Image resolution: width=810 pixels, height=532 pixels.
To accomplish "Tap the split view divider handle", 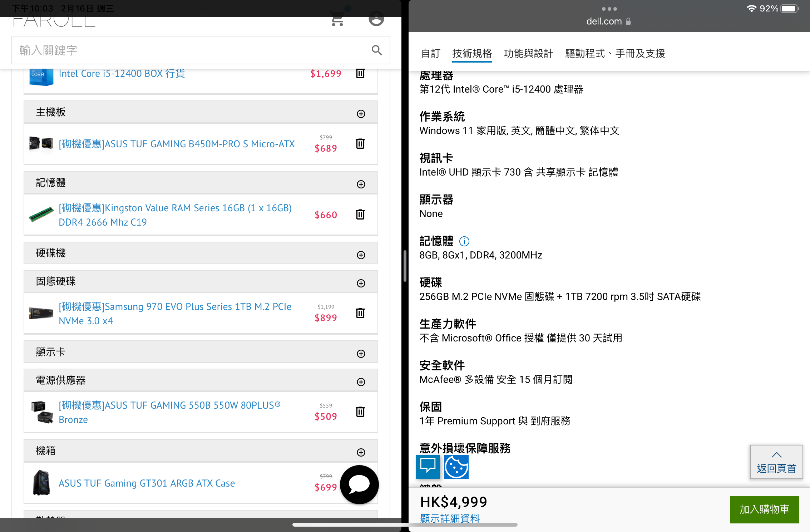I will pyautogui.click(x=405, y=266).
